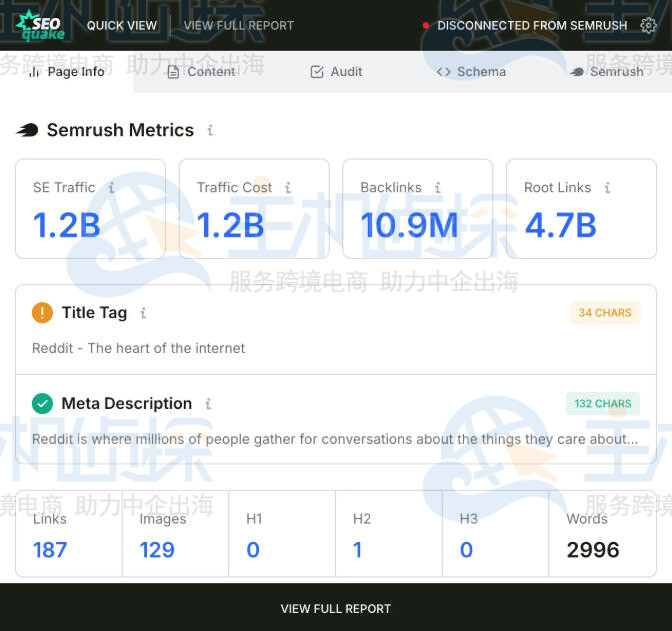672x631 pixels.
Task: Click Disconnected From Semrush status
Action: point(532,26)
